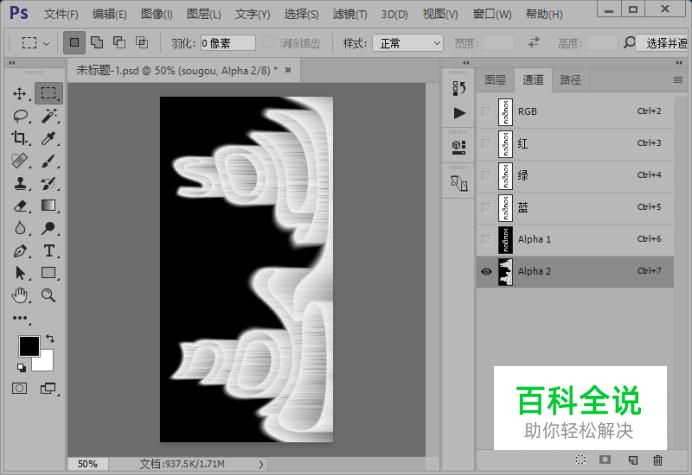Select the Brush tool
Screen dimensions: 692x475
click(x=49, y=161)
